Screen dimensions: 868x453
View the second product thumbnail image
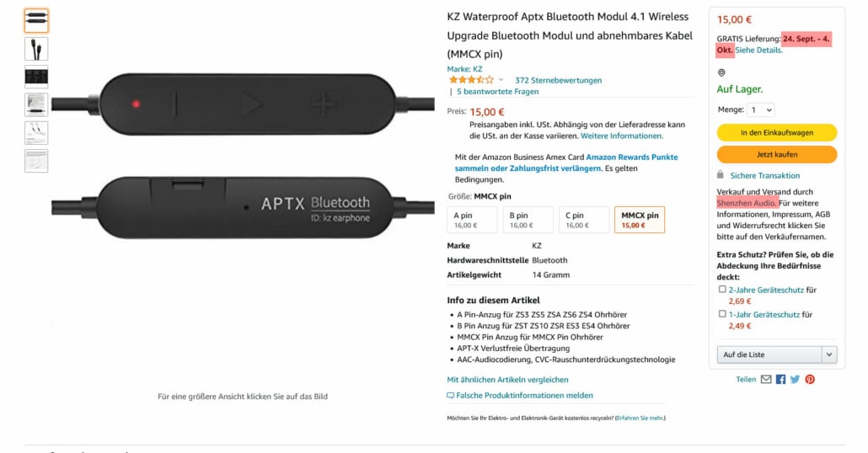coord(36,49)
